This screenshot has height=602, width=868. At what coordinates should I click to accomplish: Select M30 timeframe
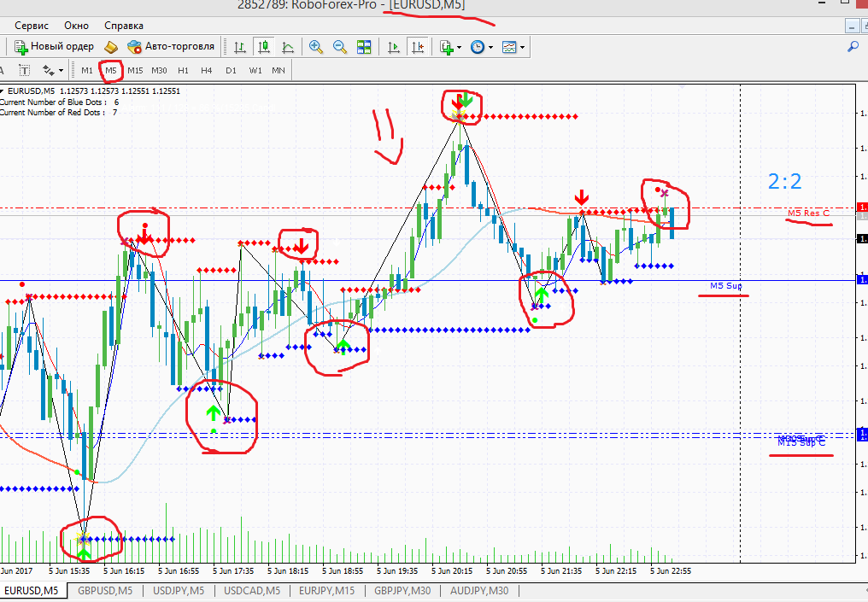(x=159, y=70)
